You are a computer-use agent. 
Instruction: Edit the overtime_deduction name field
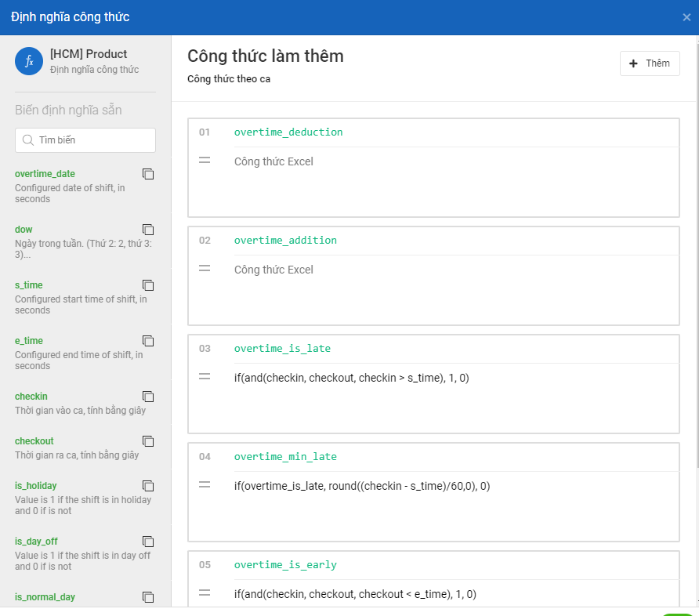(456, 132)
